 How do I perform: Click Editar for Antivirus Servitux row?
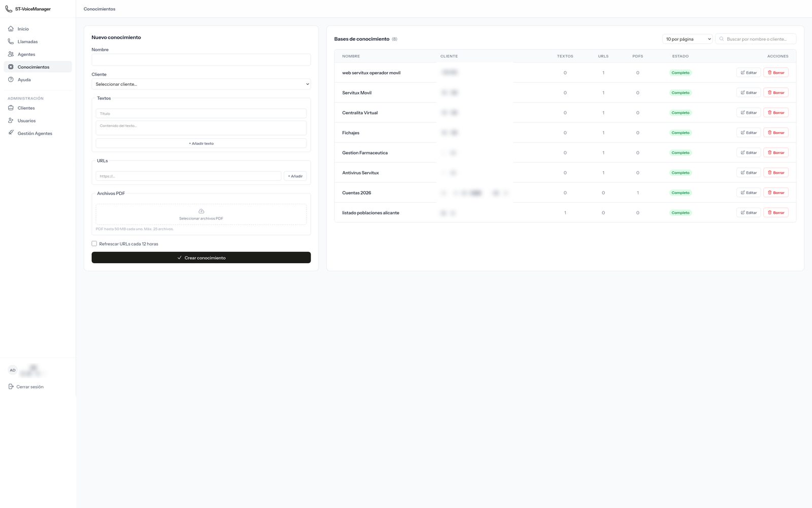tap(749, 173)
